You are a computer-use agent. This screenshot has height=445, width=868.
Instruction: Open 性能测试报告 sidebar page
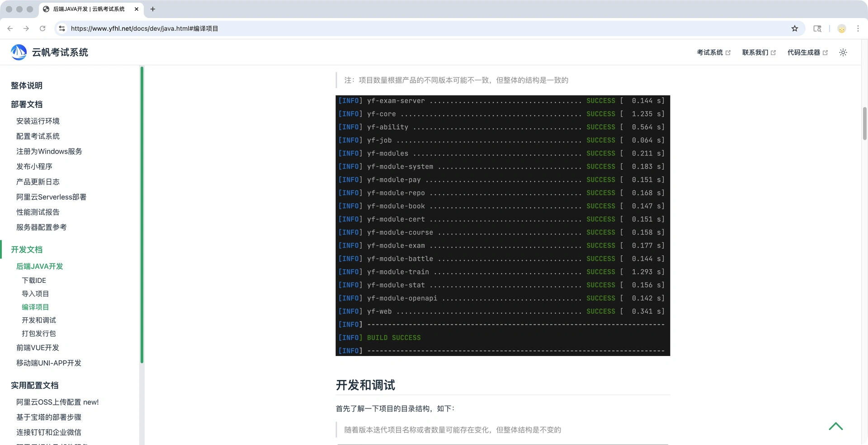pos(38,212)
